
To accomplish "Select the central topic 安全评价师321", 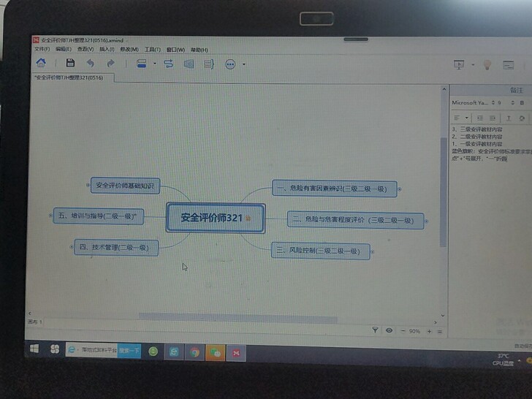I will coord(211,218).
